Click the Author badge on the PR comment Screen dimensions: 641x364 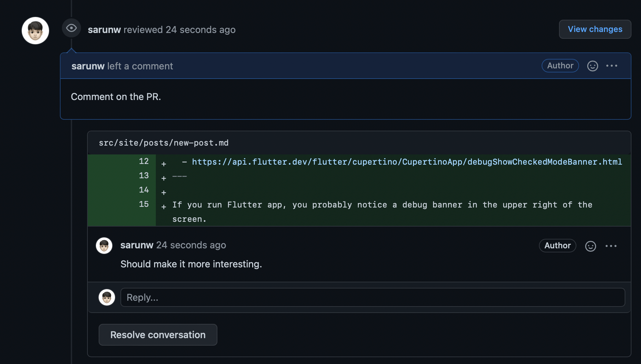[560, 66]
